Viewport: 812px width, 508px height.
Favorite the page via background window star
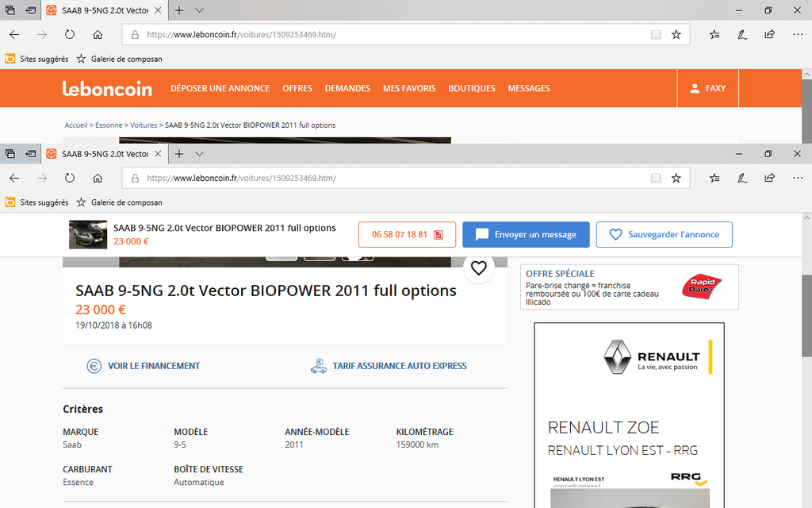[676, 35]
